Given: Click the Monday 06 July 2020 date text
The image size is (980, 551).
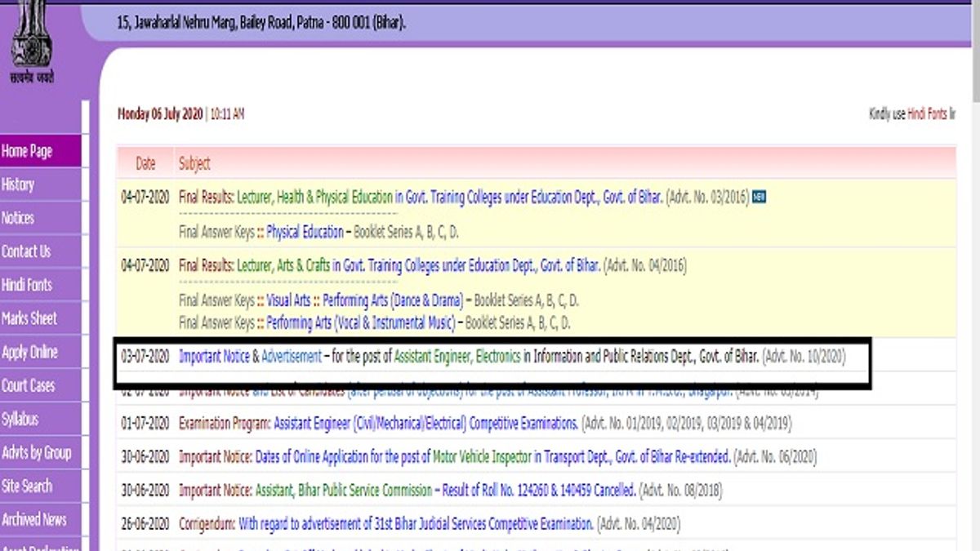Looking at the screenshot, I should 161,114.
